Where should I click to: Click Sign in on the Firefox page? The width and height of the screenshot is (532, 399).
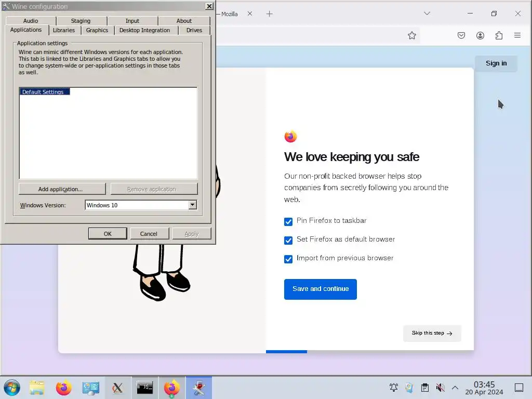click(496, 63)
